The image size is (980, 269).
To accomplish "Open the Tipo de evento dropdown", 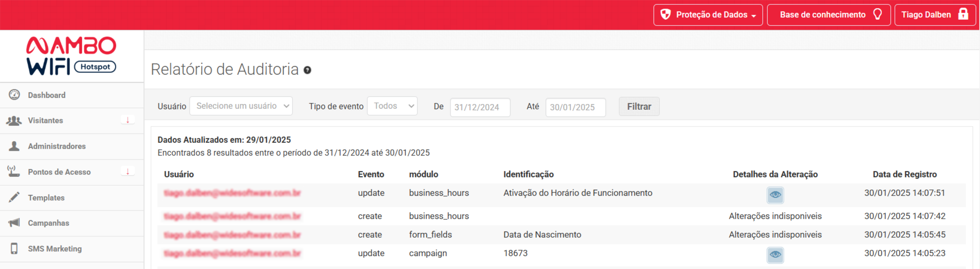I will click(x=392, y=106).
